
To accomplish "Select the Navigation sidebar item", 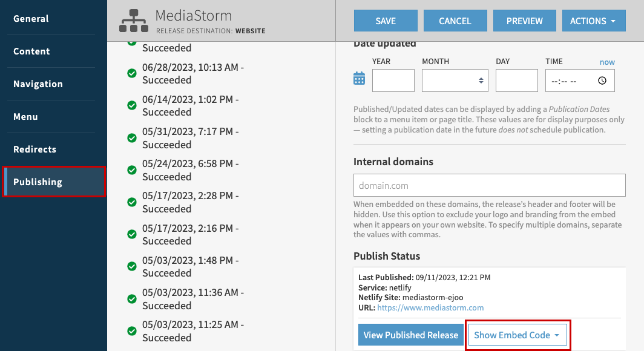I will point(38,84).
